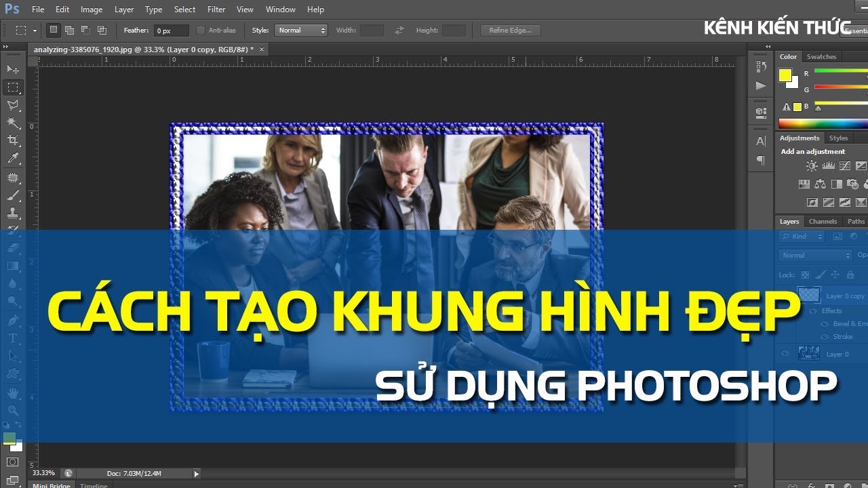This screenshot has height=488, width=868.
Task: Click Add to selection icon
Action: click(69, 30)
